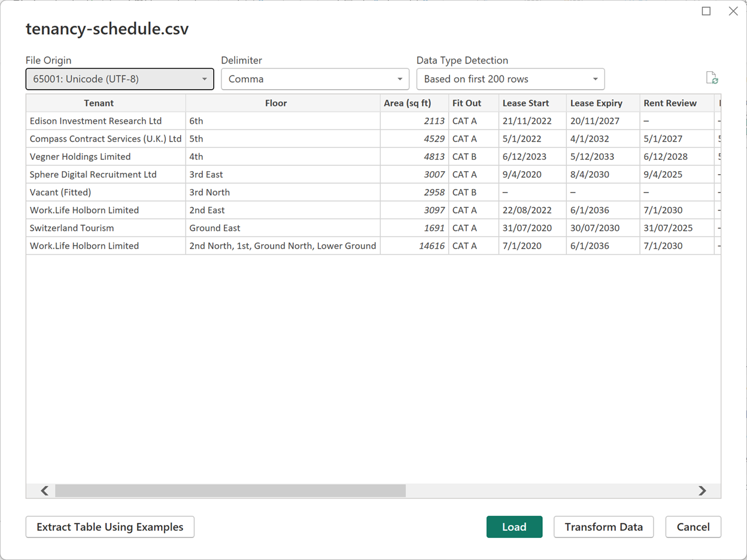This screenshot has height=560, width=747.
Task: Open the Delimiter dropdown set to Comma
Action: [315, 79]
